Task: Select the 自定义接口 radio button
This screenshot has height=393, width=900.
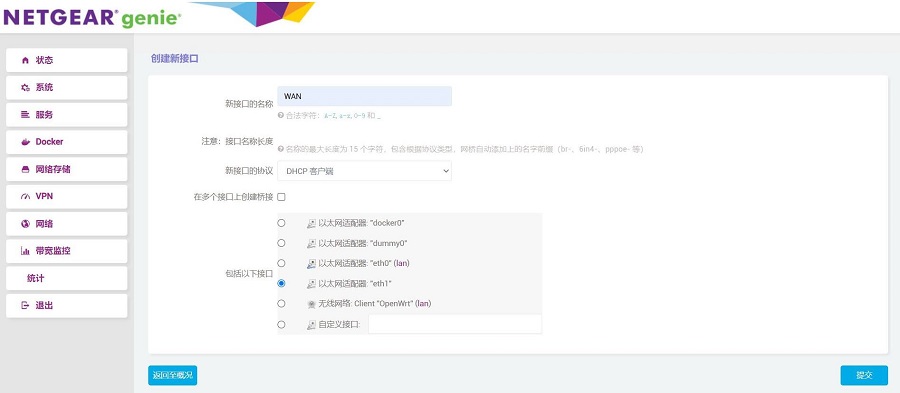Action: pyautogui.click(x=281, y=324)
